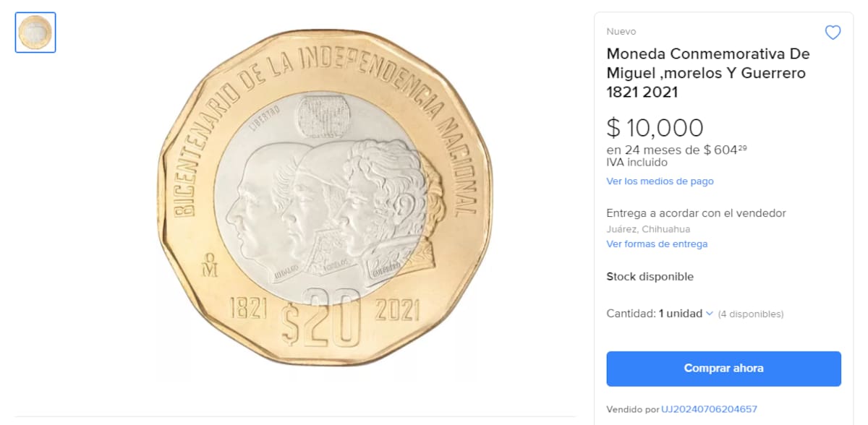Click the heart icon near the Nuevo label
This screenshot has width=868, height=425.
click(x=833, y=33)
